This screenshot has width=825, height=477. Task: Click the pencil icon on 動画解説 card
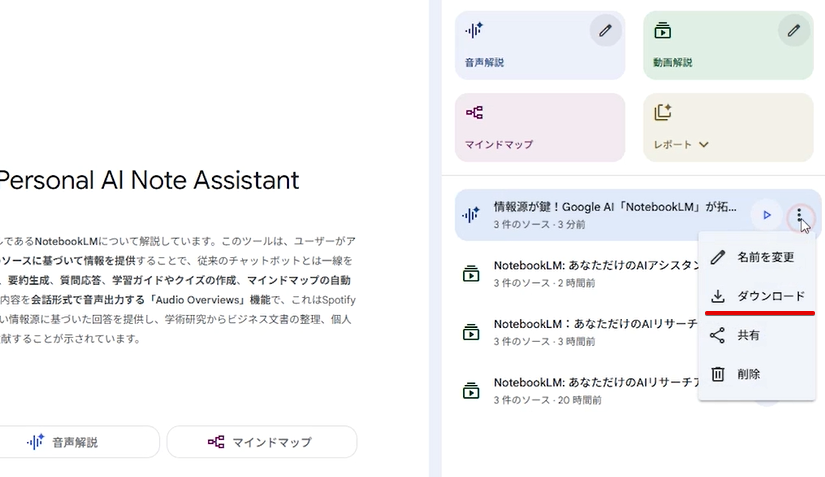793,31
